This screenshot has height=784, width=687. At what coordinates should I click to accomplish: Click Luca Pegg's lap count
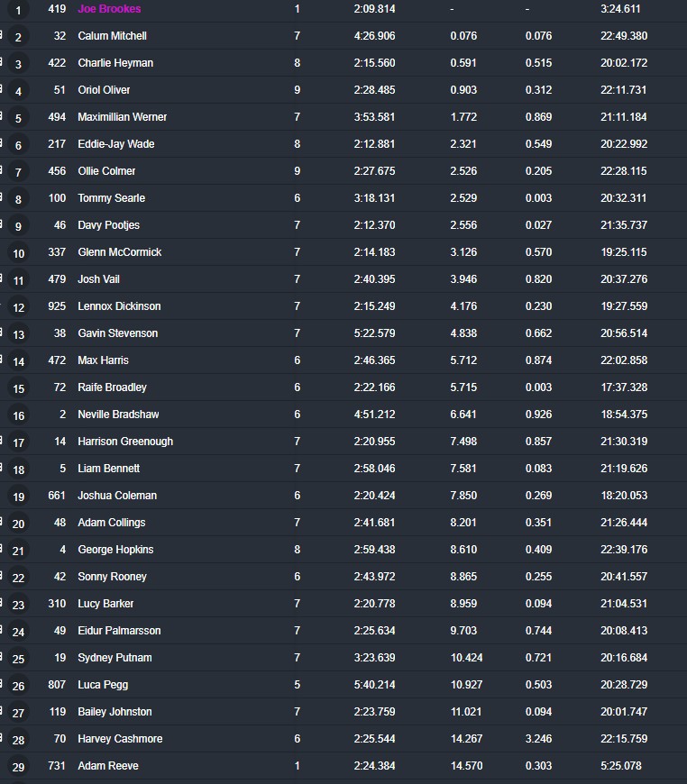tap(298, 685)
